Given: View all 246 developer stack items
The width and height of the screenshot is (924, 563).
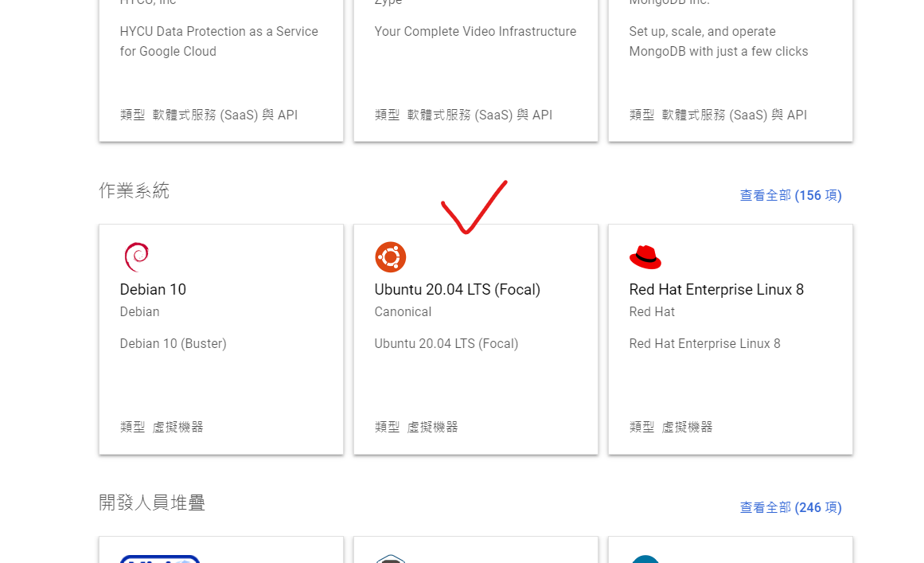Looking at the screenshot, I should 790,507.
